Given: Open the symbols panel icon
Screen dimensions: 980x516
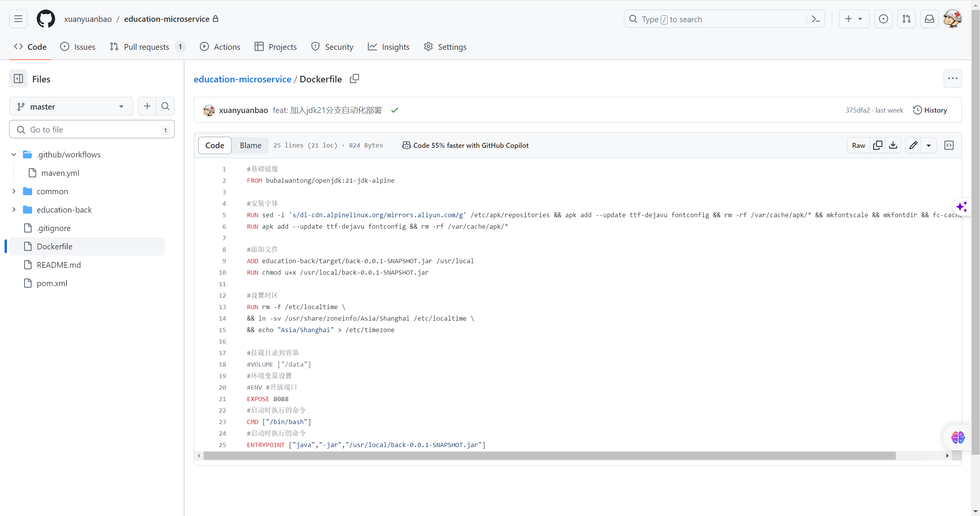Looking at the screenshot, I should pos(949,145).
